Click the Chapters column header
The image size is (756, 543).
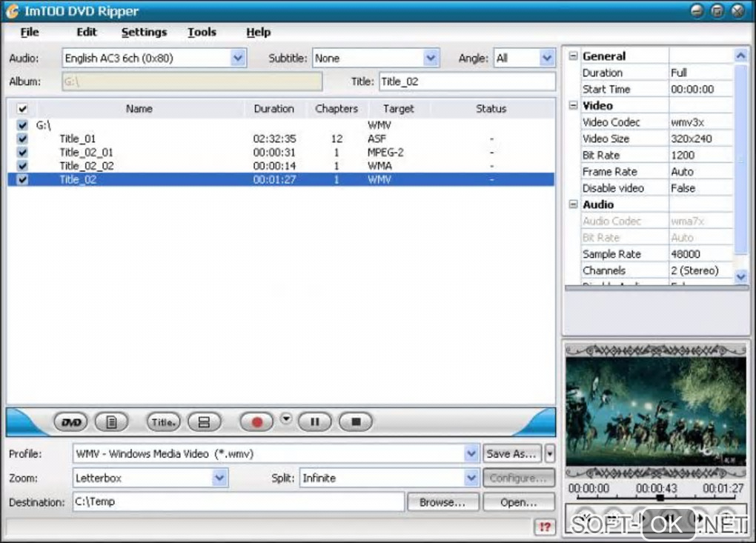tap(336, 109)
